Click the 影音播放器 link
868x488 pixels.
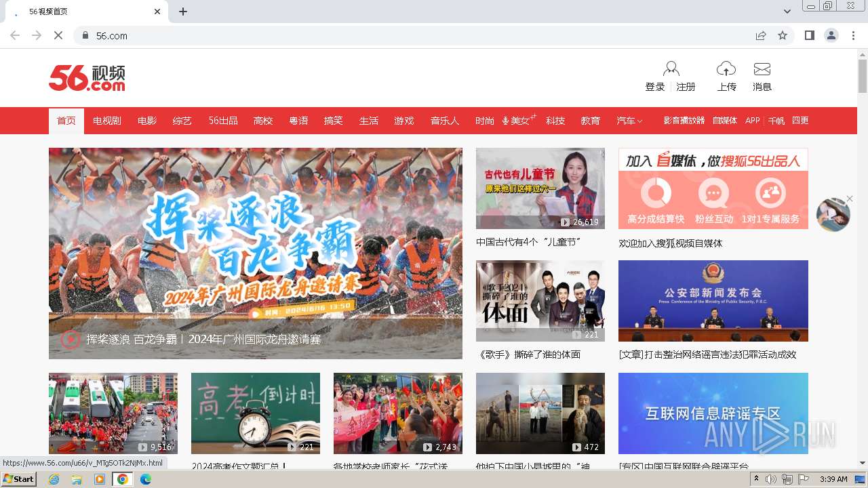point(684,121)
